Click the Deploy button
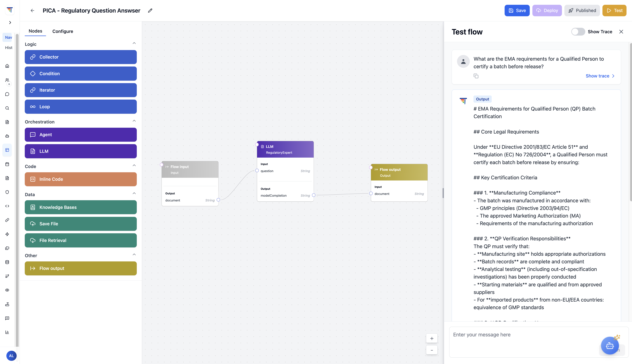The height and width of the screenshot is (364, 632). [547, 10]
